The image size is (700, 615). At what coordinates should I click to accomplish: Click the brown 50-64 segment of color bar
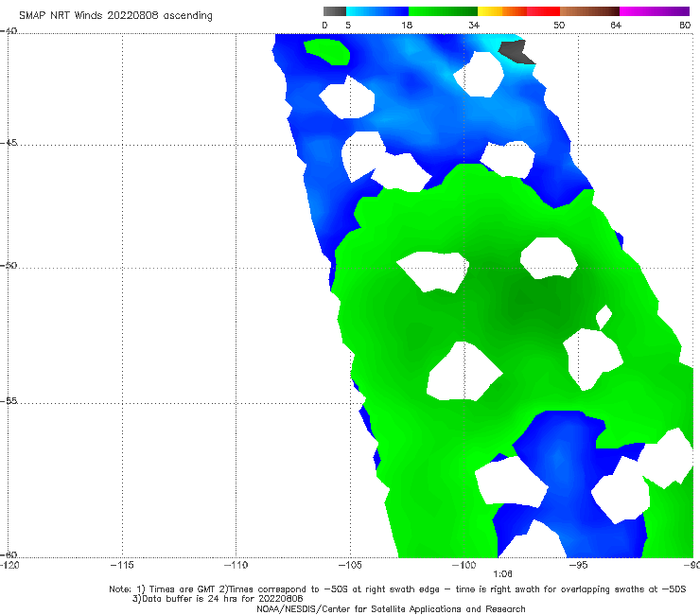click(589, 11)
